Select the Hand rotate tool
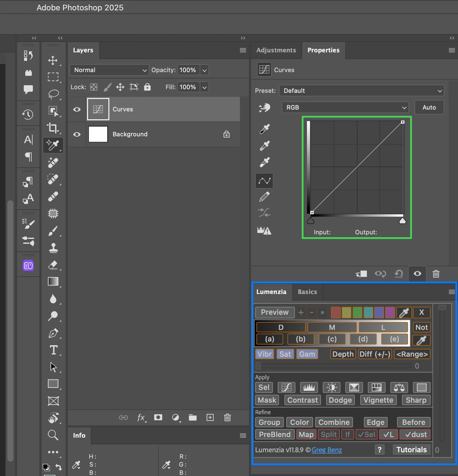The height and width of the screenshot is (476, 458). (53, 418)
